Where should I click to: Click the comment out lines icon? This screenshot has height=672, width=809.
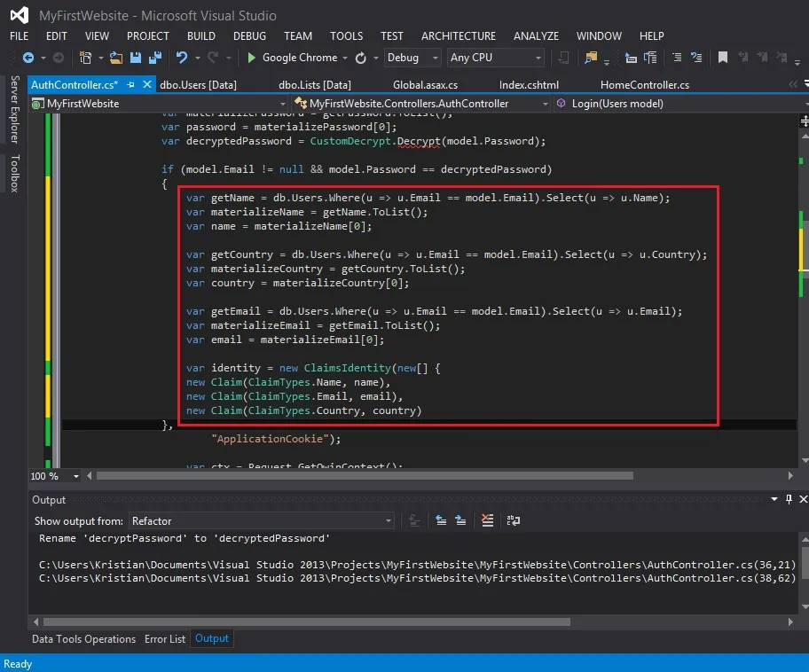(x=677, y=58)
